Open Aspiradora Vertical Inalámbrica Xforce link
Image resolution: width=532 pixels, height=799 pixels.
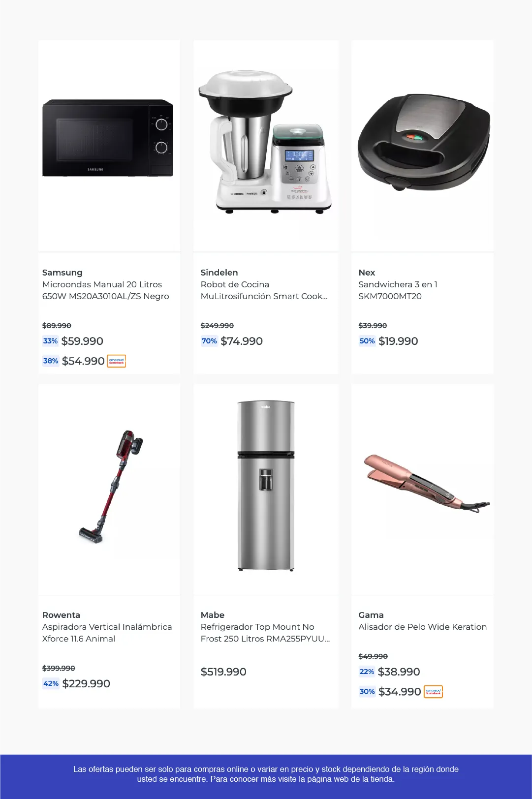pyautogui.click(x=107, y=633)
